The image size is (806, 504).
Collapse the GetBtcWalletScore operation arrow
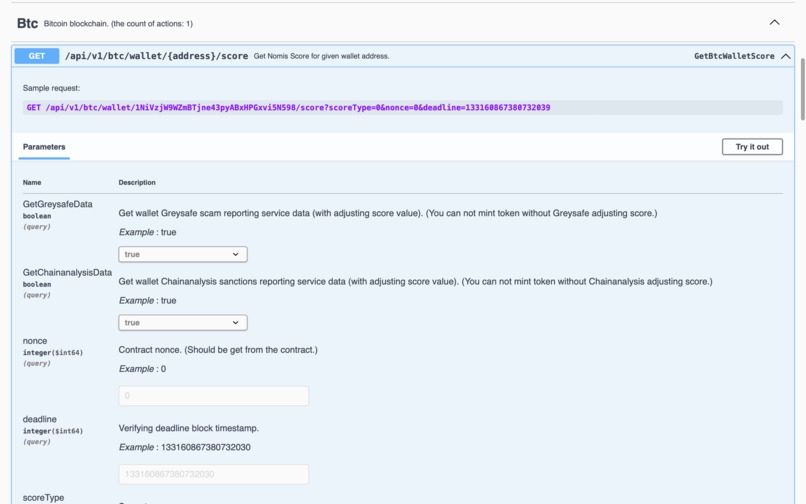point(785,56)
